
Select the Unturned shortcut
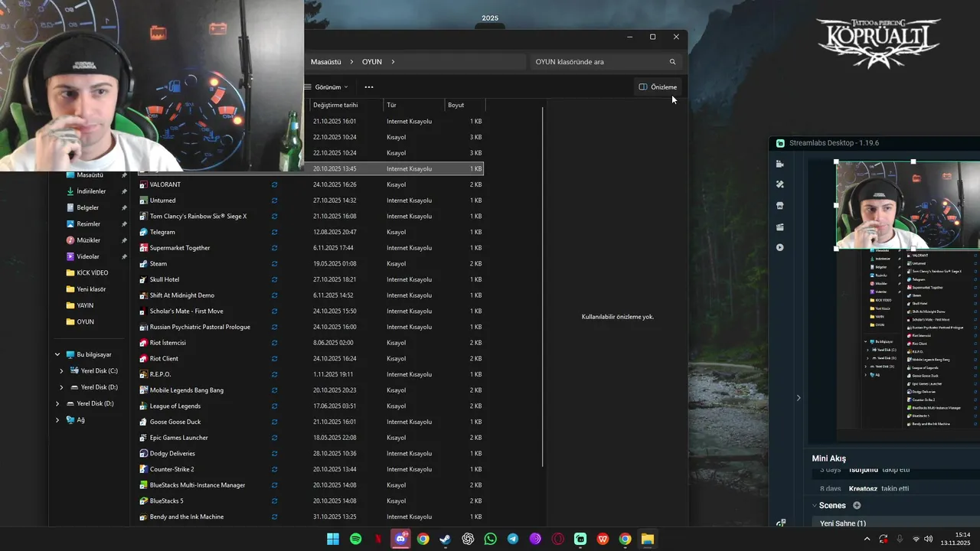162,201
